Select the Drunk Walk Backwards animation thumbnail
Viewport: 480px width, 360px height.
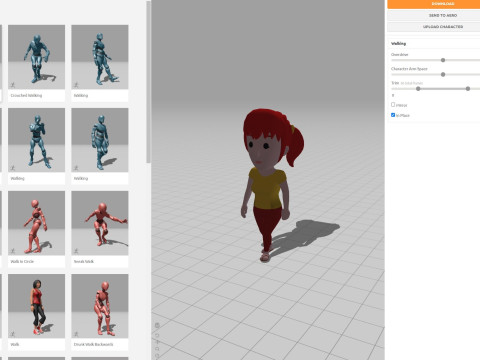click(100, 306)
